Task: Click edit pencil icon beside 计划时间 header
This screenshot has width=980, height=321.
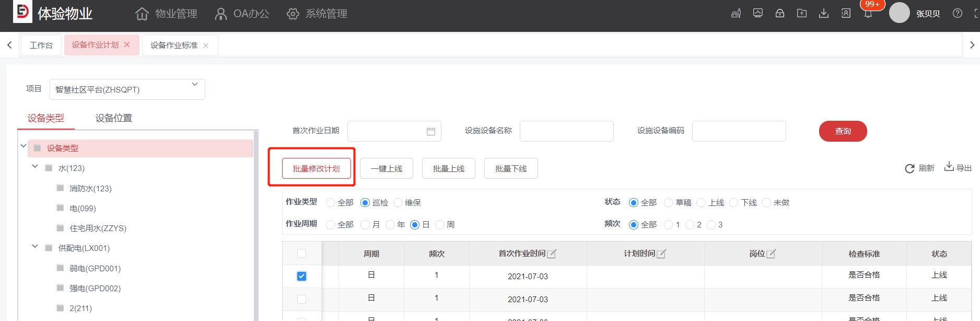Action: 662,254
